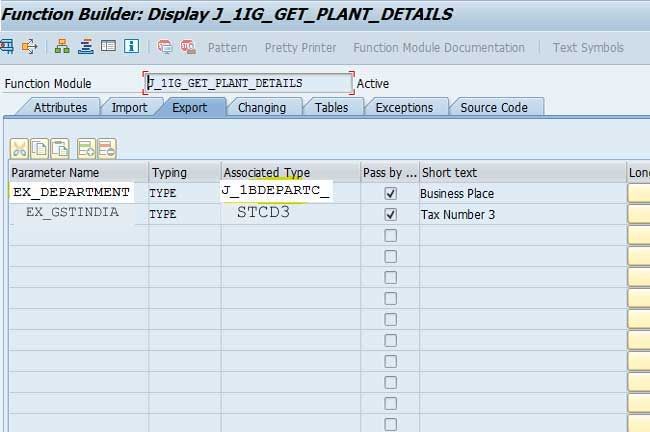Click the cut (scissors) icon
The height and width of the screenshot is (432, 650).
tap(19, 148)
